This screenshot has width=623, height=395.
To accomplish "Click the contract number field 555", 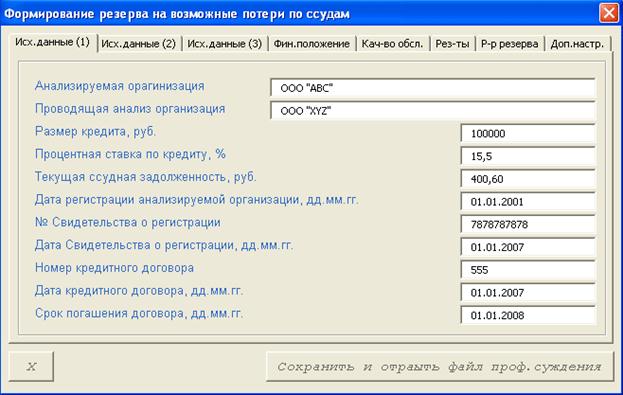I will point(528,270).
